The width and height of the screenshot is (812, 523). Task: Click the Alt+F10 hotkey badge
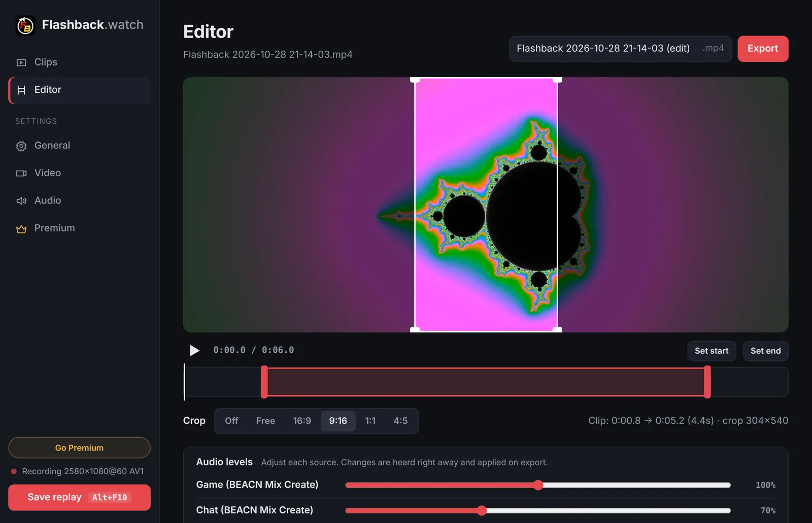click(110, 498)
